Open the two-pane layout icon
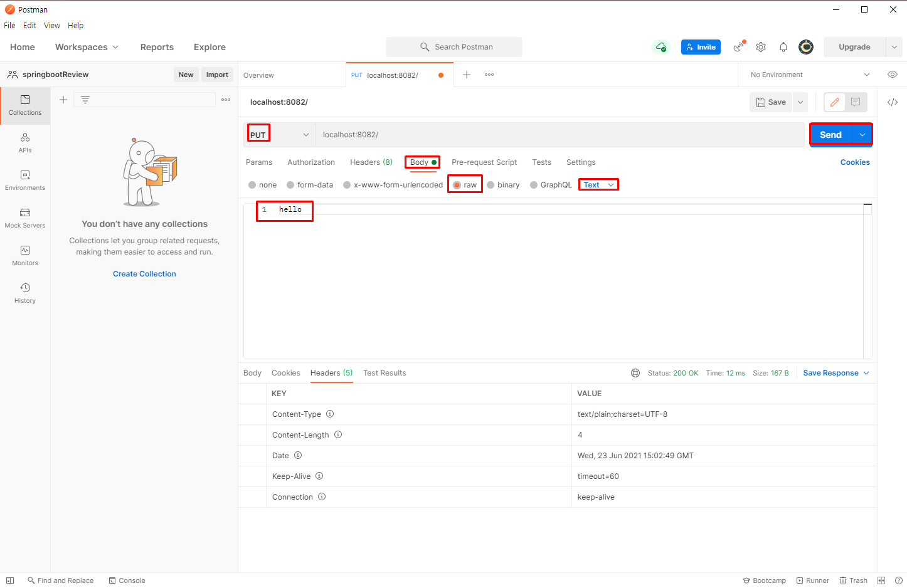This screenshot has height=588, width=907. coord(881,580)
